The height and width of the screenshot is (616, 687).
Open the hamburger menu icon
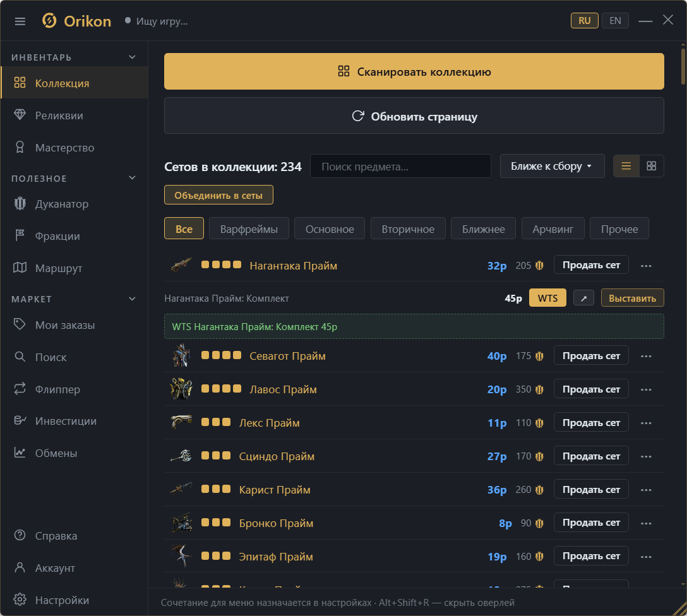20,21
